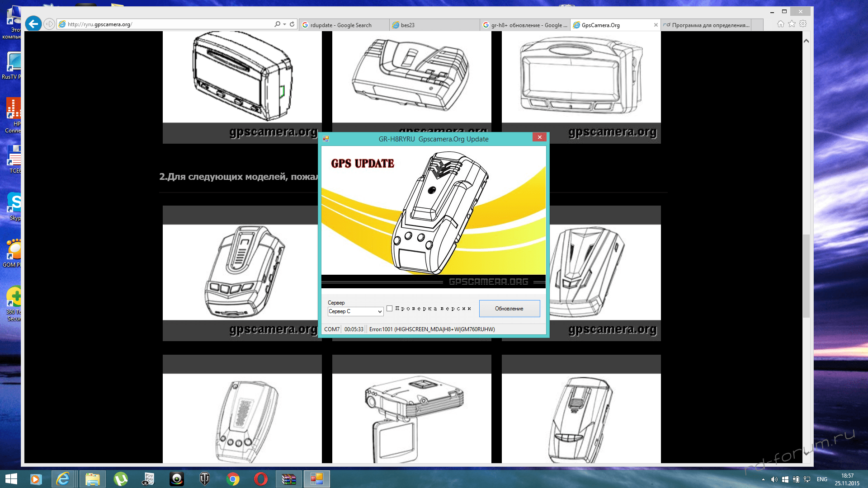This screenshot has width=868, height=488.
Task: Close the GpsCamera.Org tab
Action: tap(656, 25)
